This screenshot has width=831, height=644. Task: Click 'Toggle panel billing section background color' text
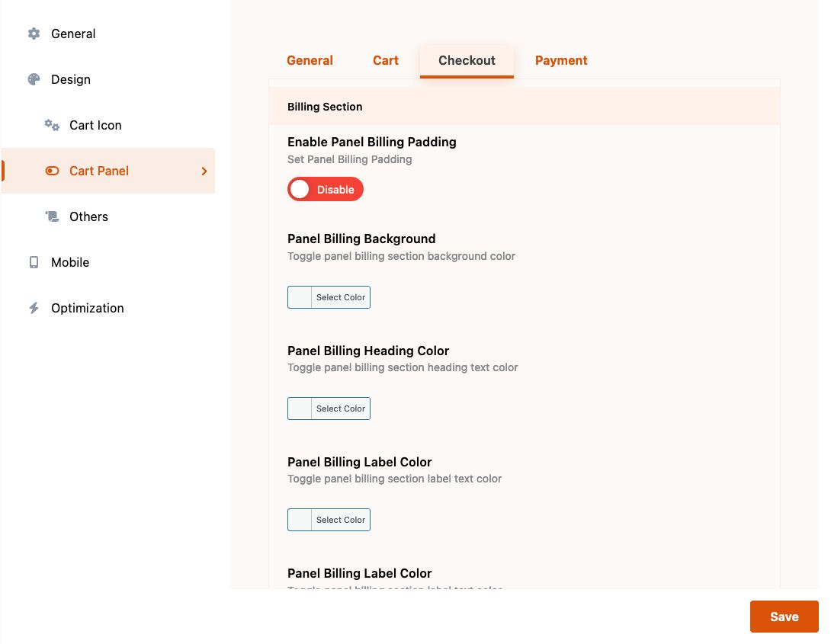[x=401, y=256]
